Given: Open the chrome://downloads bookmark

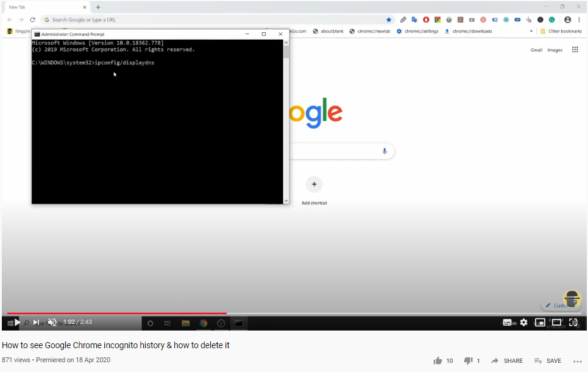Looking at the screenshot, I should pos(469,31).
